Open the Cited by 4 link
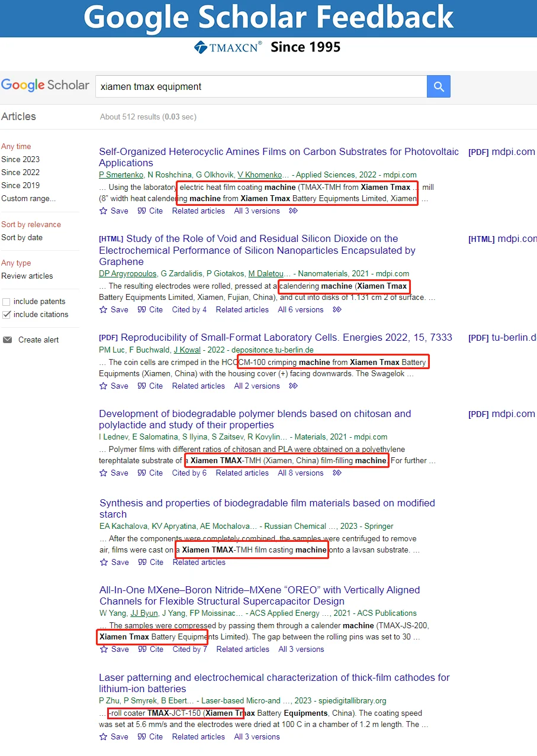This screenshot has width=537, height=756. click(189, 309)
